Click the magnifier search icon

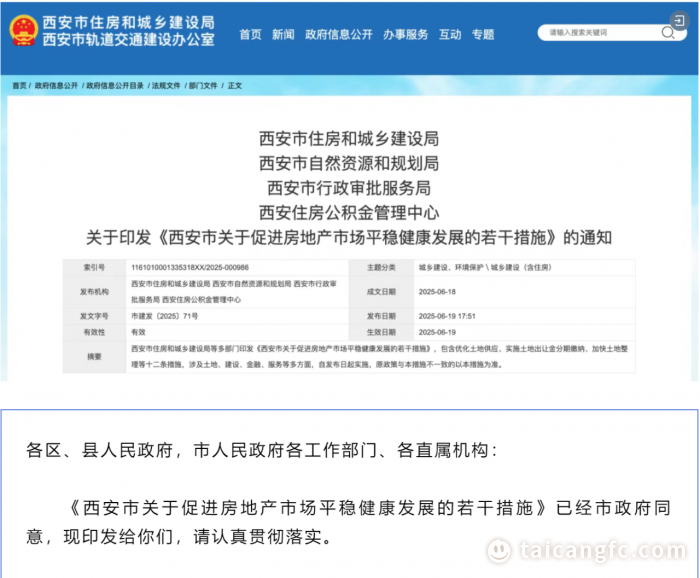click(667, 33)
